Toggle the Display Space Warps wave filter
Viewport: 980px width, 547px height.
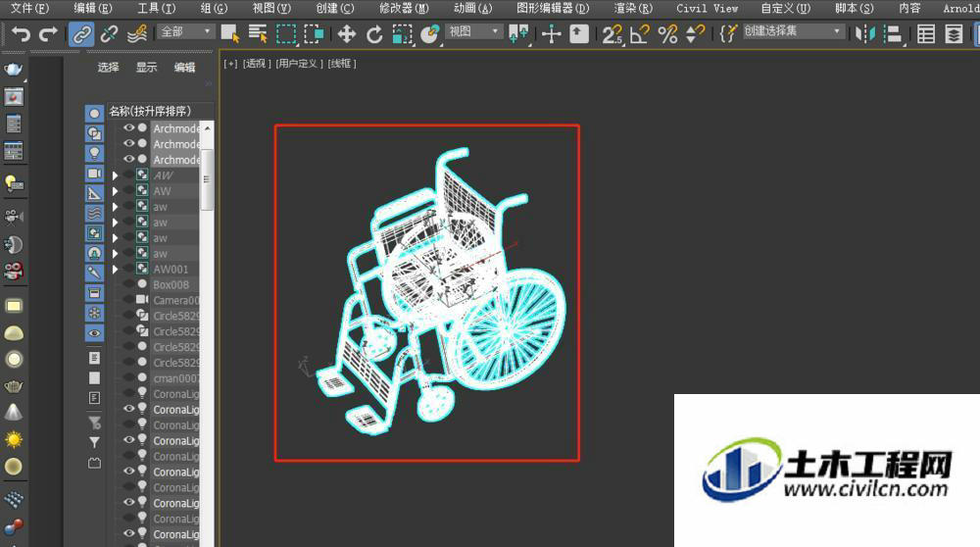tap(94, 213)
